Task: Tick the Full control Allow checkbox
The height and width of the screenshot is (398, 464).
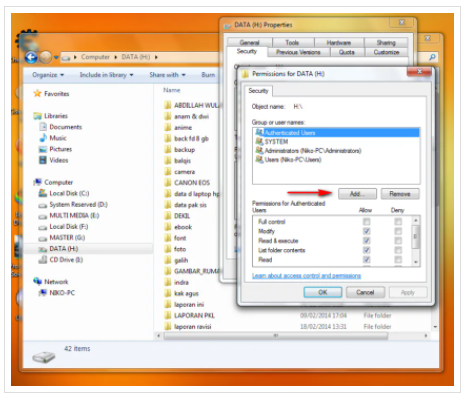Action: (367, 222)
